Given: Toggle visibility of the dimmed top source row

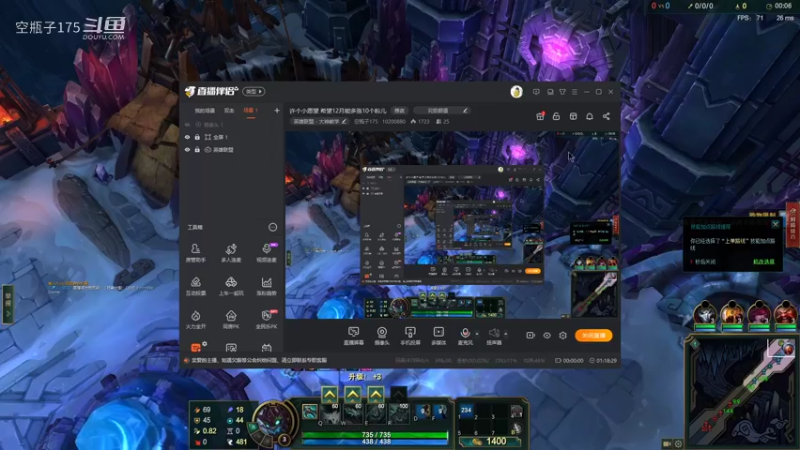Looking at the screenshot, I should pos(187,124).
